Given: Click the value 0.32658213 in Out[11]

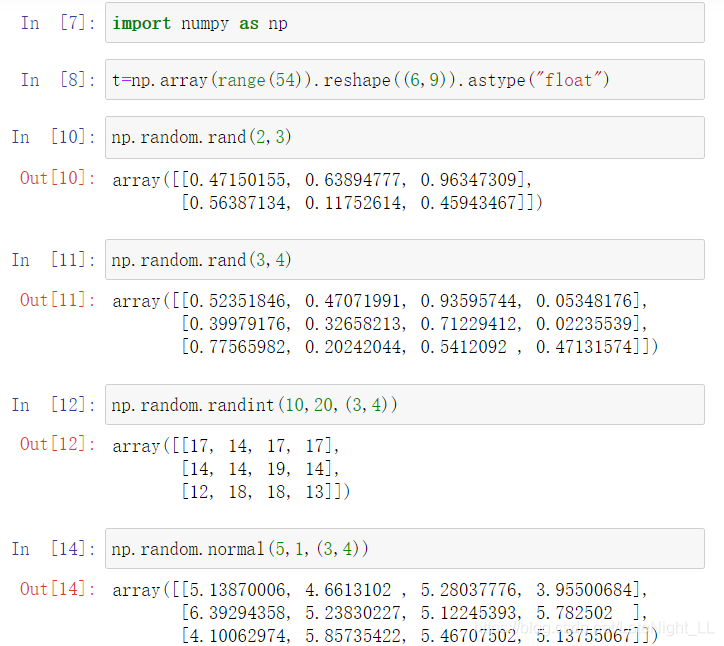Looking at the screenshot, I should [x=353, y=324].
